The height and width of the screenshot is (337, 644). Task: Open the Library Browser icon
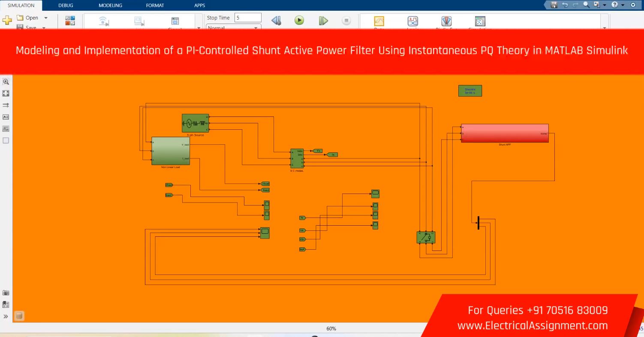click(70, 20)
